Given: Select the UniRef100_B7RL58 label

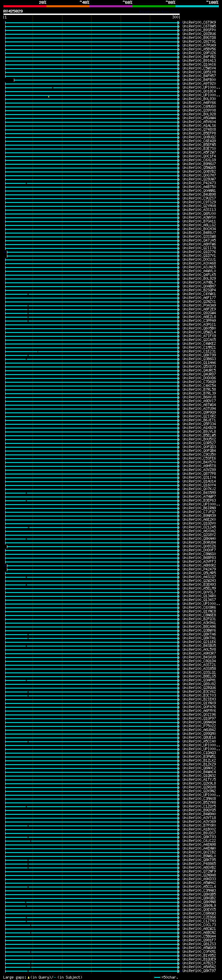Looking at the screenshot, I should coord(199,390).
